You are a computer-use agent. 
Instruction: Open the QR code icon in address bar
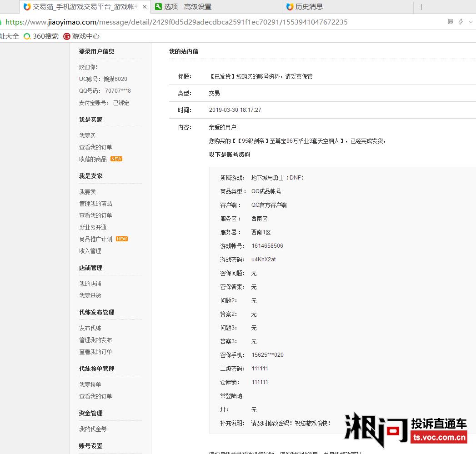tap(451, 22)
